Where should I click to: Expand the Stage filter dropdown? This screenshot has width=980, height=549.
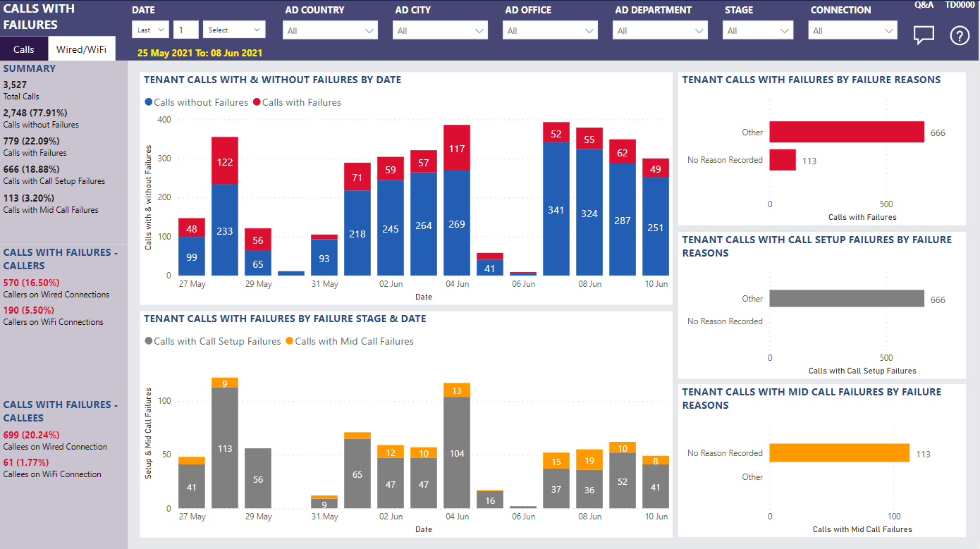tap(758, 30)
